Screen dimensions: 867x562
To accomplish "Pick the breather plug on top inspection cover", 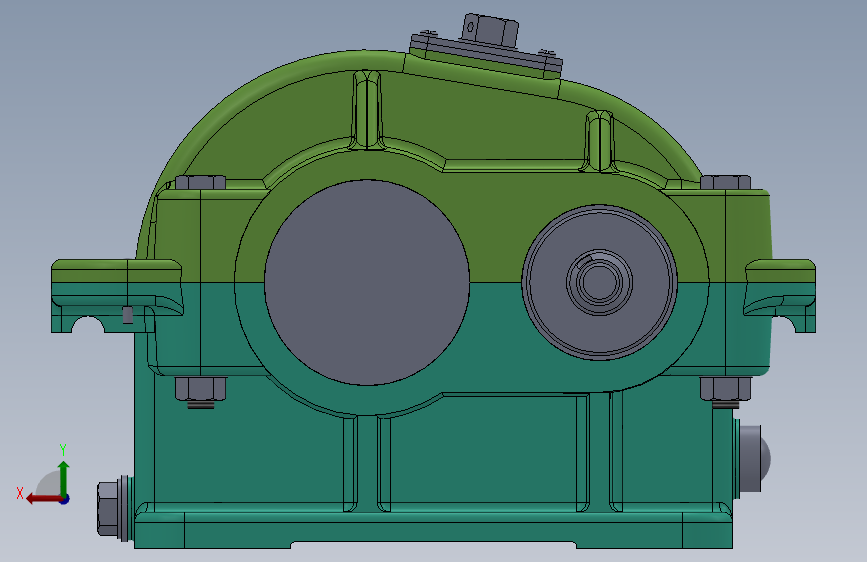I will [x=490, y=30].
